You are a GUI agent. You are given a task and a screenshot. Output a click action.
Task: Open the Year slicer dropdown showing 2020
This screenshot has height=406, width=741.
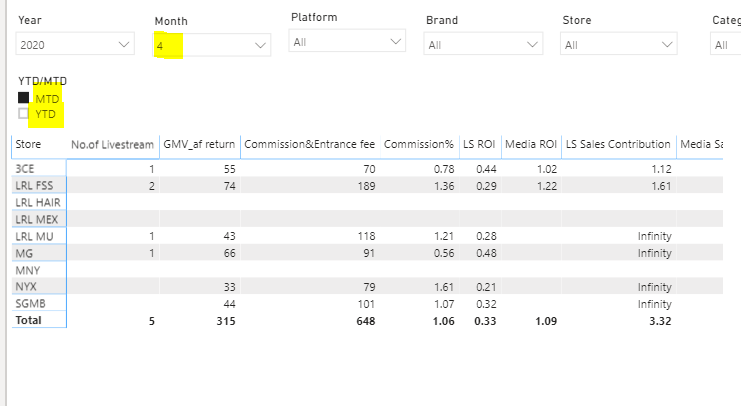coord(75,44)
